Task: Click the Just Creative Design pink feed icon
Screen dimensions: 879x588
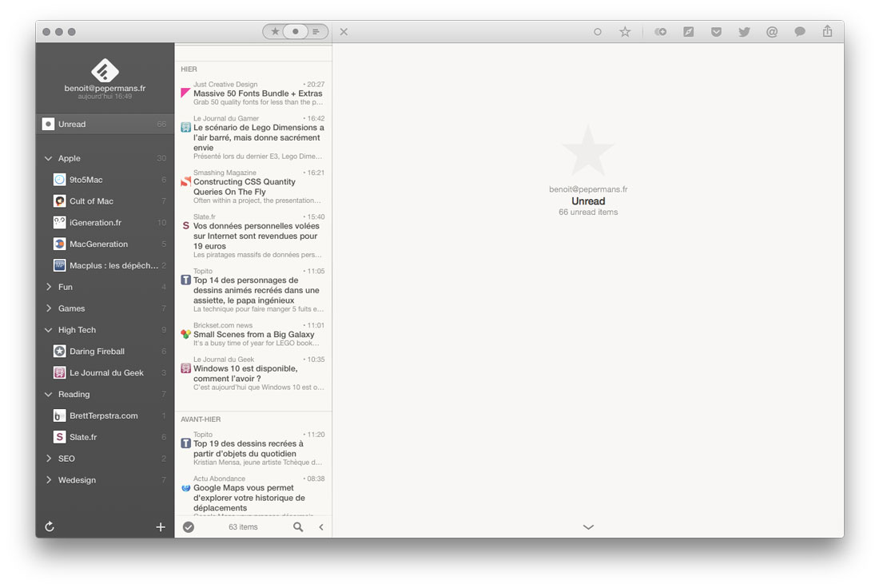Action: (x=185, y=93)
